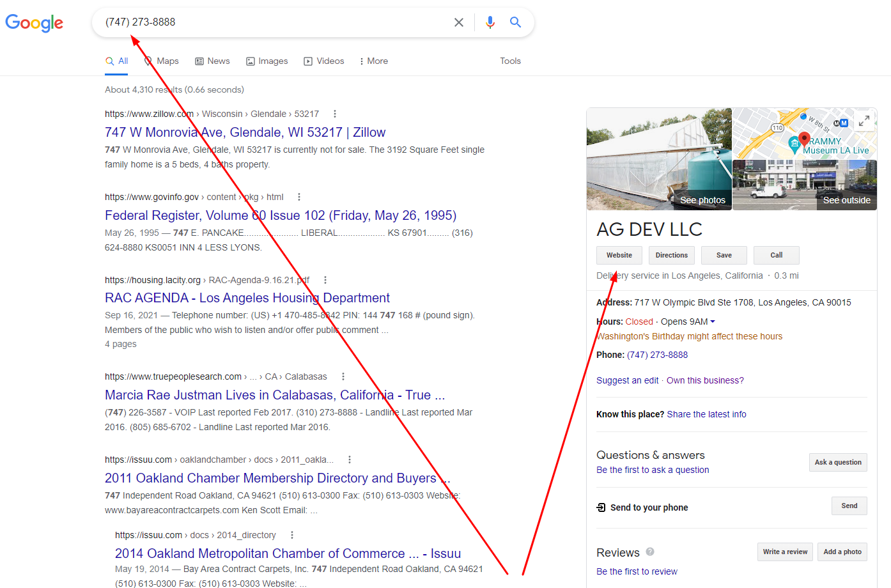Switch to the News tab
Screen dimensions: 891x588
point(212,61)
